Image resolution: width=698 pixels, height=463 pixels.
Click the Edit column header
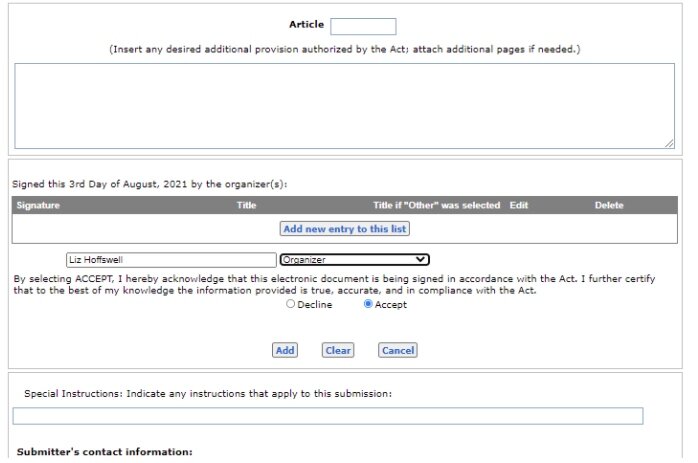pos(518,206)
